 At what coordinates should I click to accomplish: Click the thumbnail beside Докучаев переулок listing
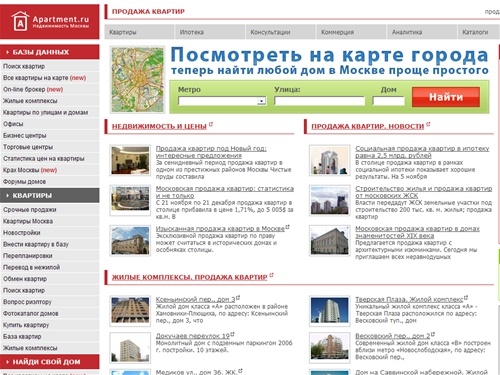click(x=130, y=348)
